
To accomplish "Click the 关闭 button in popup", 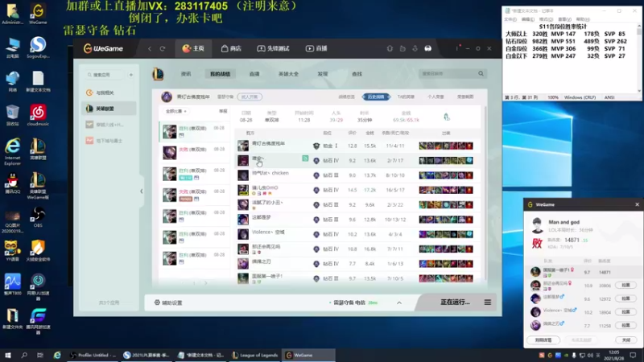I will [625, 339].
